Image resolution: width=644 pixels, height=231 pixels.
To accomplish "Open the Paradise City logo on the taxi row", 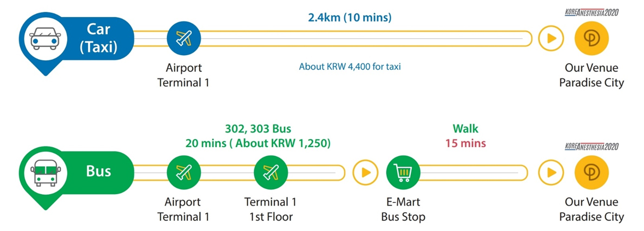I will [592, 38].
